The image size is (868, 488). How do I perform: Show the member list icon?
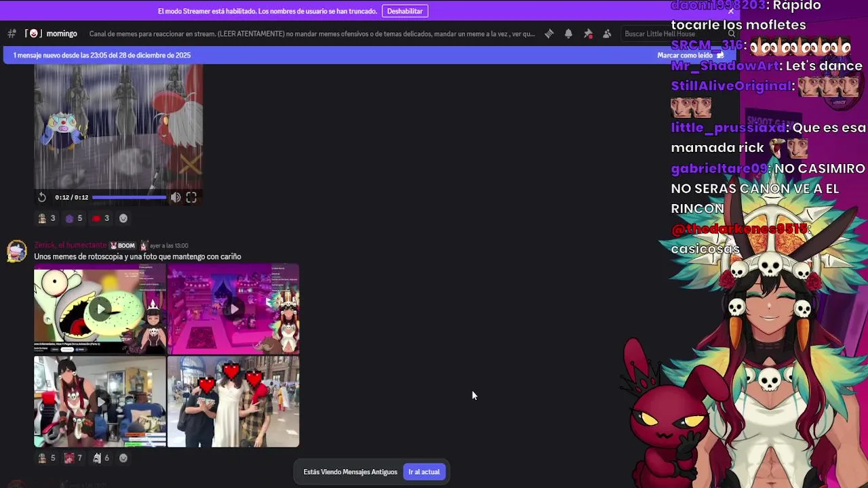pos(607,33)
